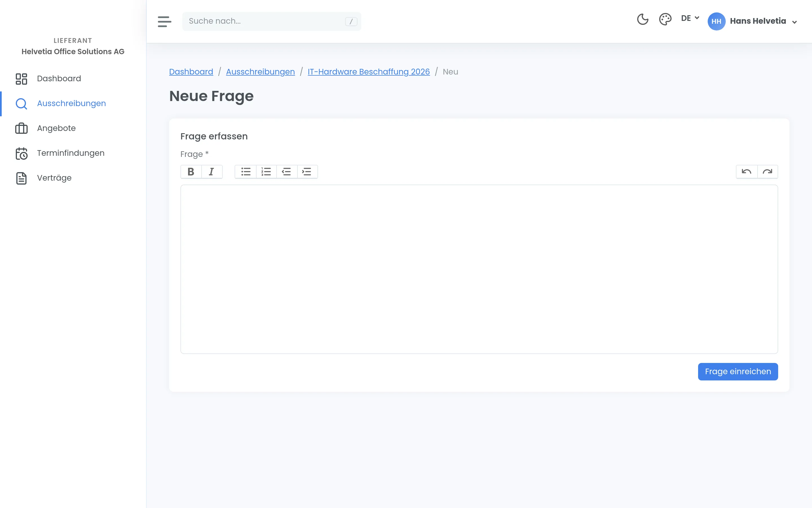
Task: Click the Ausschreibungen magnifier icon
Action: click(x=21, y=104)
